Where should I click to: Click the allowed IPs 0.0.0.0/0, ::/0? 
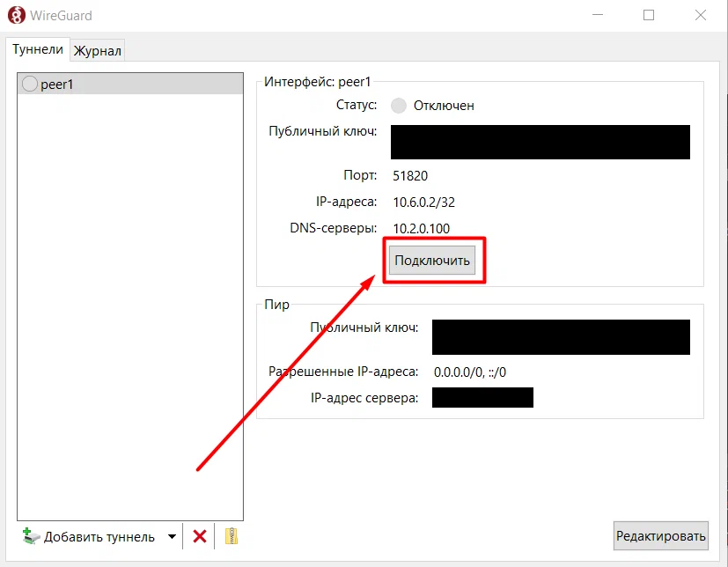(470, 372)
